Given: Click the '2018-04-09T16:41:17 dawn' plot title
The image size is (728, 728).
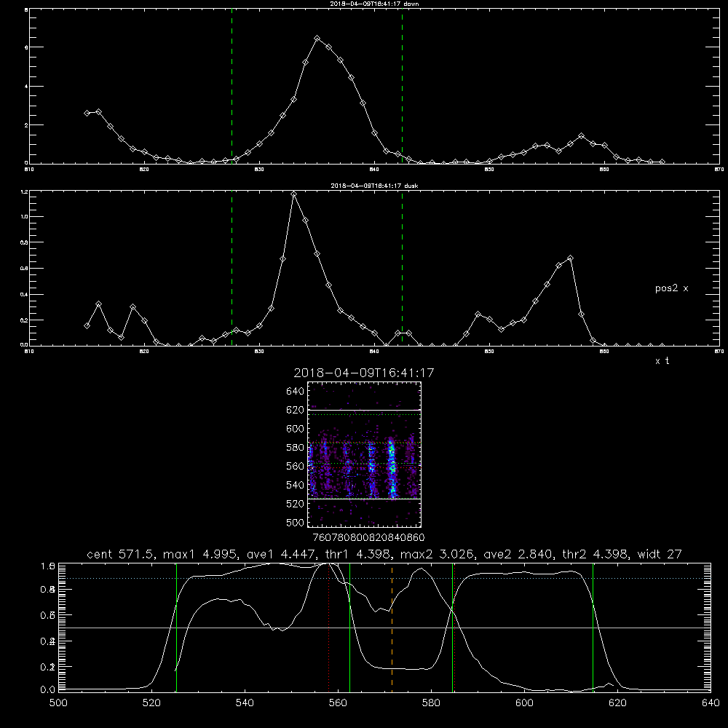Looking at the screenshot, I should click(x=374, y=4).
